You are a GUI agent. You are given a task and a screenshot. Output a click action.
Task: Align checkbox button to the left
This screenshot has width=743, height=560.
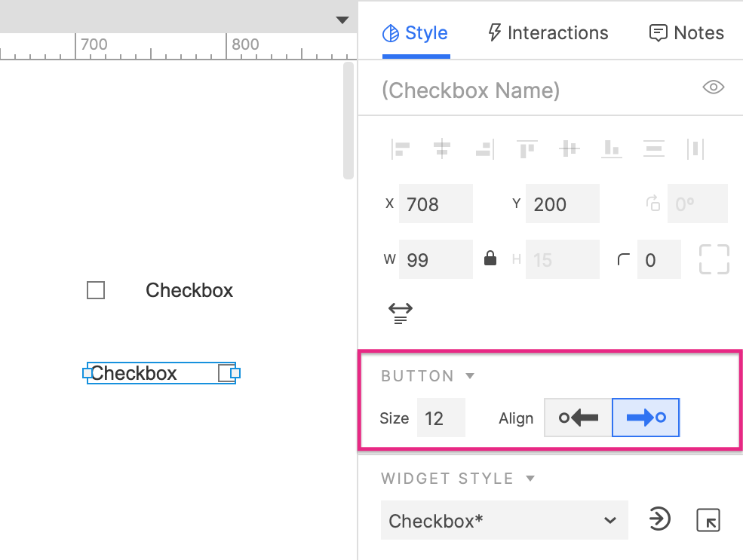click(578, 418)
